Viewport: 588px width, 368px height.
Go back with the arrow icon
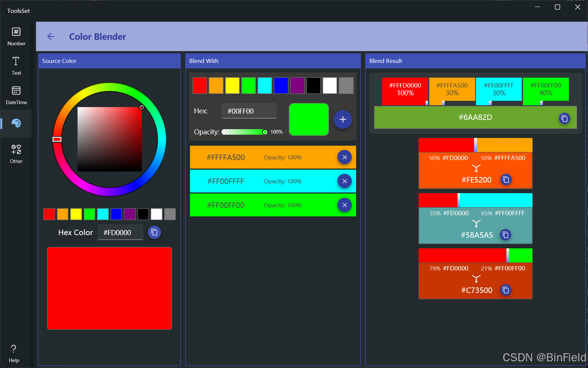click(51, 36)
